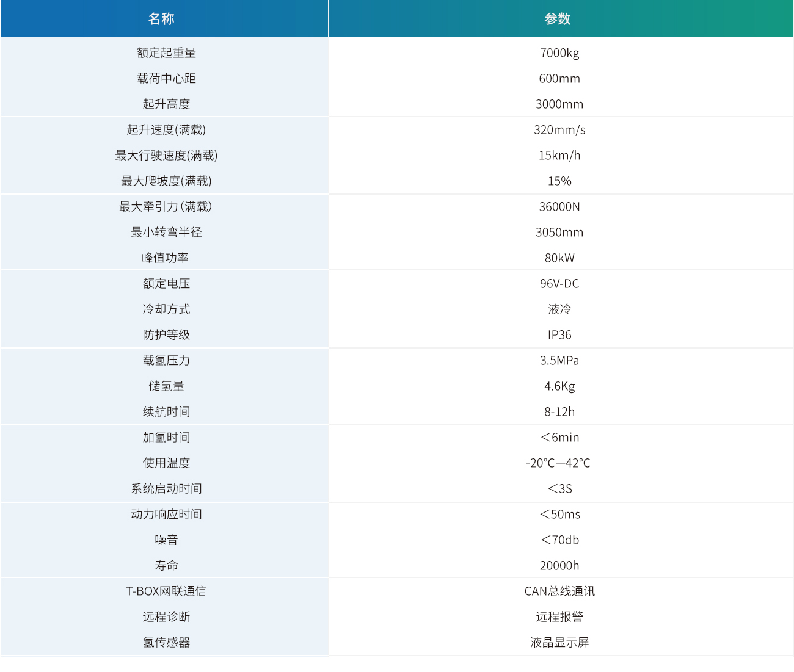Click the 80kW peak power value

(559, 258)
